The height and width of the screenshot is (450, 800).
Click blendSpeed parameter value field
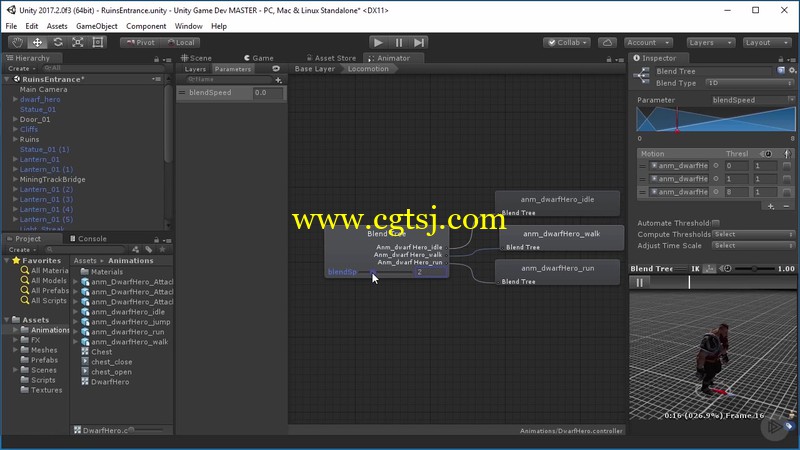click(268, 92)
